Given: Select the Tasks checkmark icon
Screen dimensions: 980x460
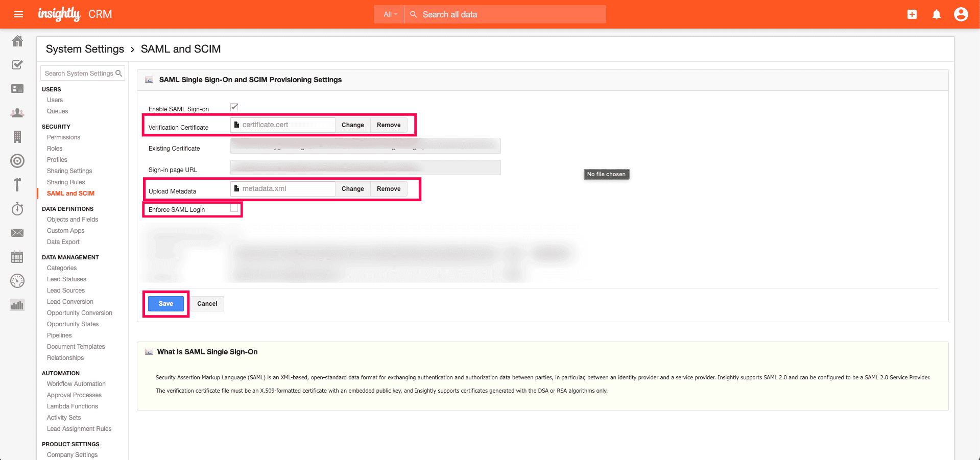Looking at the screenshot, I should coord(17,65).
